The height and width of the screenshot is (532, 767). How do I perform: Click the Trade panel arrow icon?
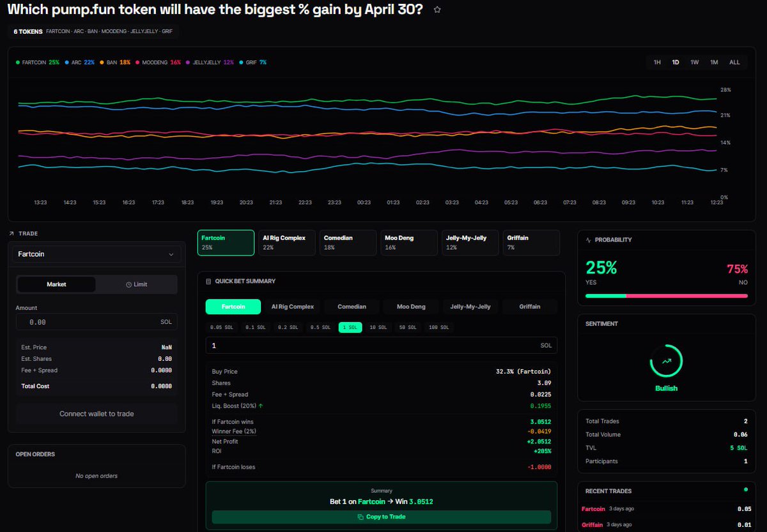[x=12, y=234]
